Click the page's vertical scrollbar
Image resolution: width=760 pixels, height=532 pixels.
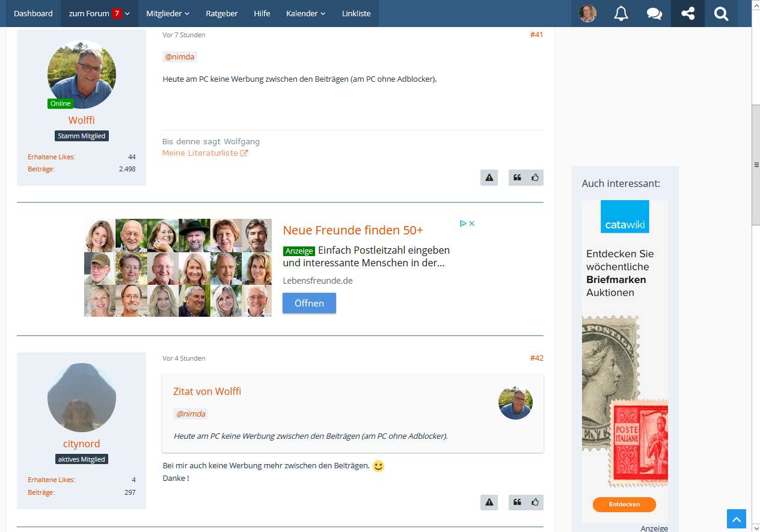(x=756, y=164)
